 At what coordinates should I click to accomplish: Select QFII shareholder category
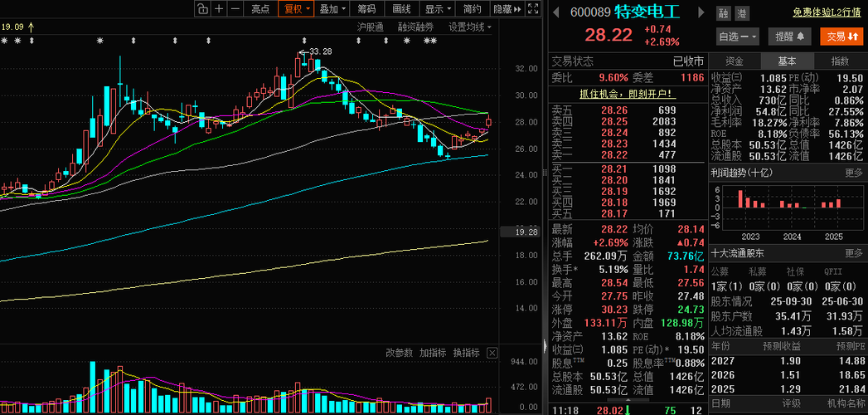(832, 272)
